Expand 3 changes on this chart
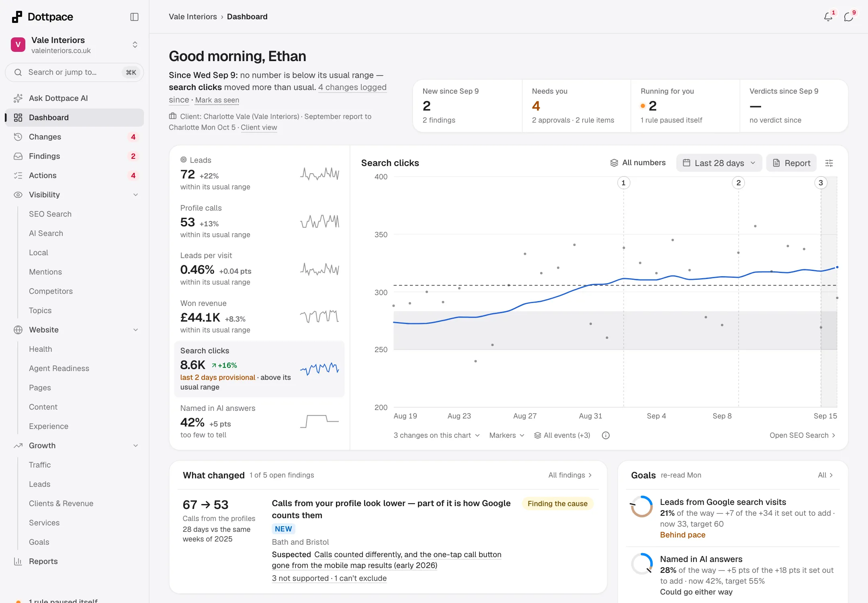The height and width of the screenshot is (603, 868). click(x=436, y=435)
